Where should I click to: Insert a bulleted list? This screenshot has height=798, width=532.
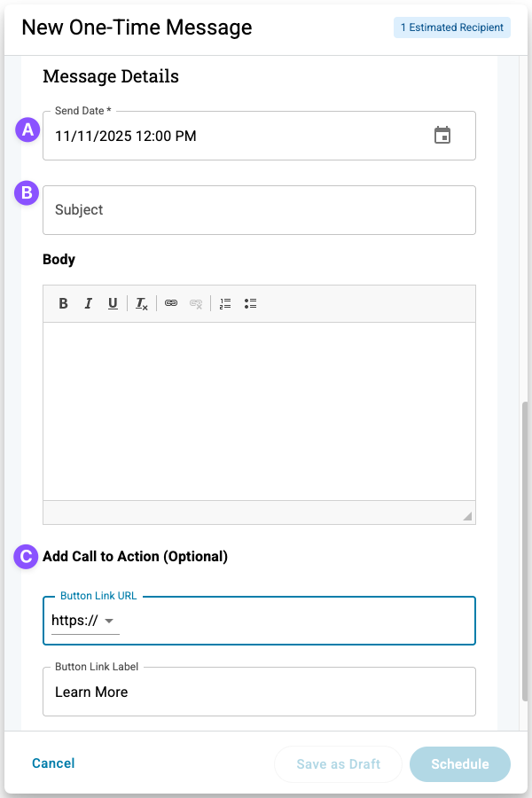click(251, 303)
